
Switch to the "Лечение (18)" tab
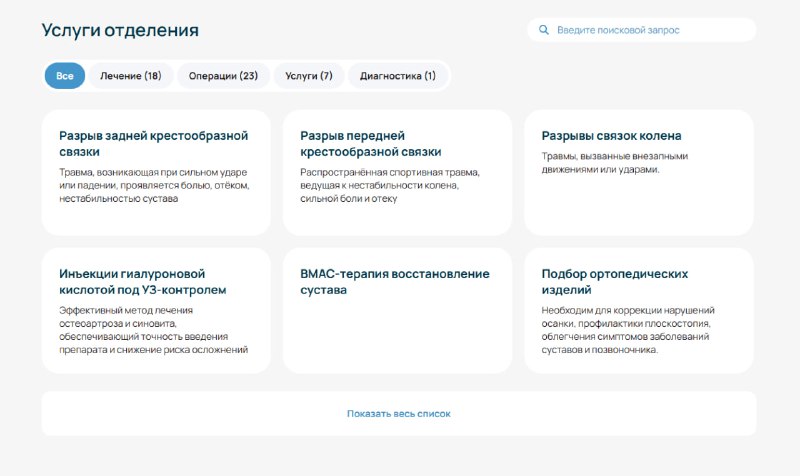click(x=131, y=76)
